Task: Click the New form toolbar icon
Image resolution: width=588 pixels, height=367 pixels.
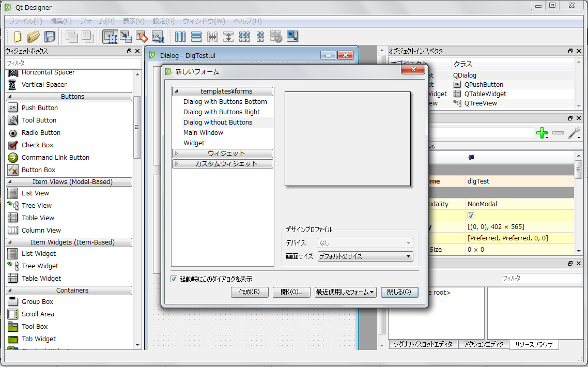Action: click(x=18, y=36)
